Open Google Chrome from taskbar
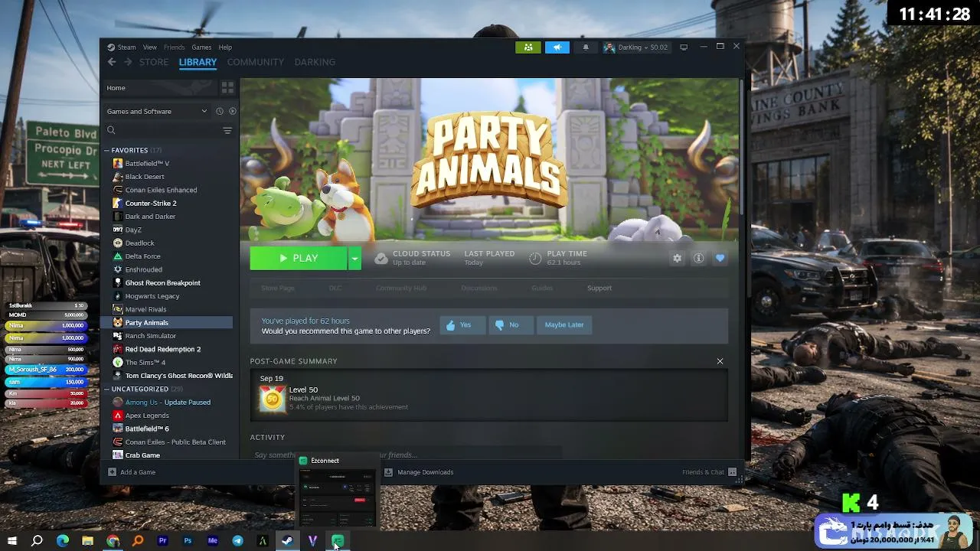Screen dimensions: 980x551 113,541
